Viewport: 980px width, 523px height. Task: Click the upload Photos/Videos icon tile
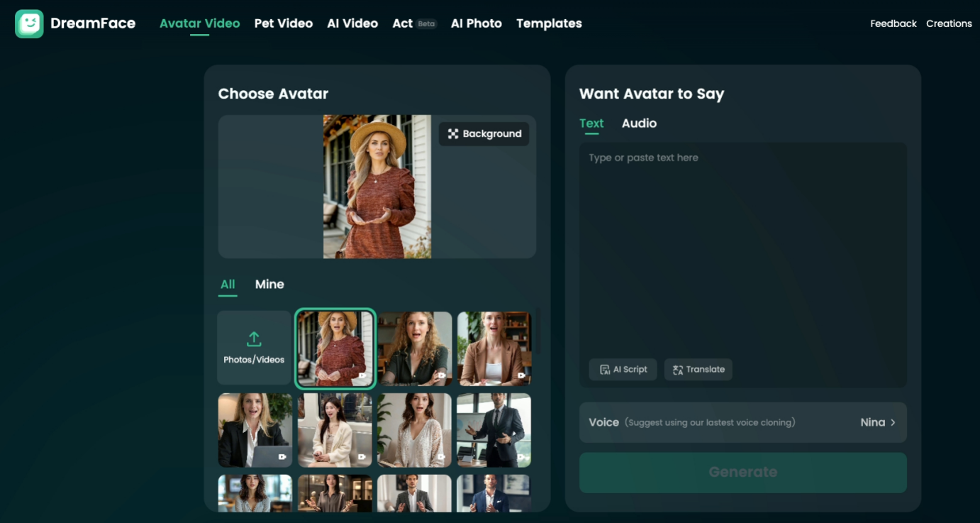pyautogui.click(x=254, y=348)
